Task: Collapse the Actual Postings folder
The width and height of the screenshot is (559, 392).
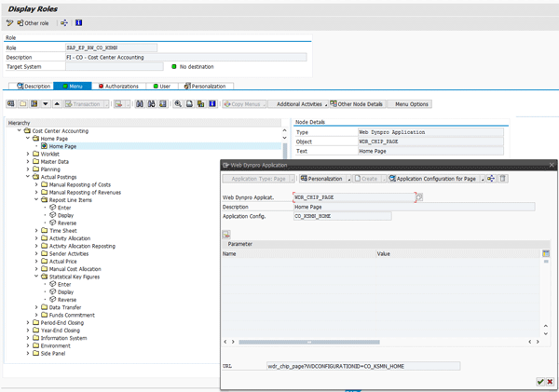Action: pos(28,176)
